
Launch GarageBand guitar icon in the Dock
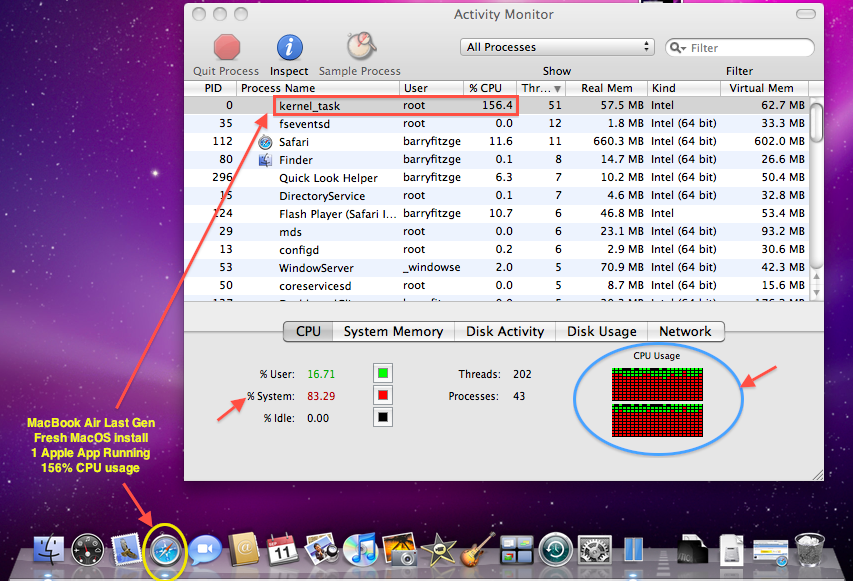click(x=478, y=549)
